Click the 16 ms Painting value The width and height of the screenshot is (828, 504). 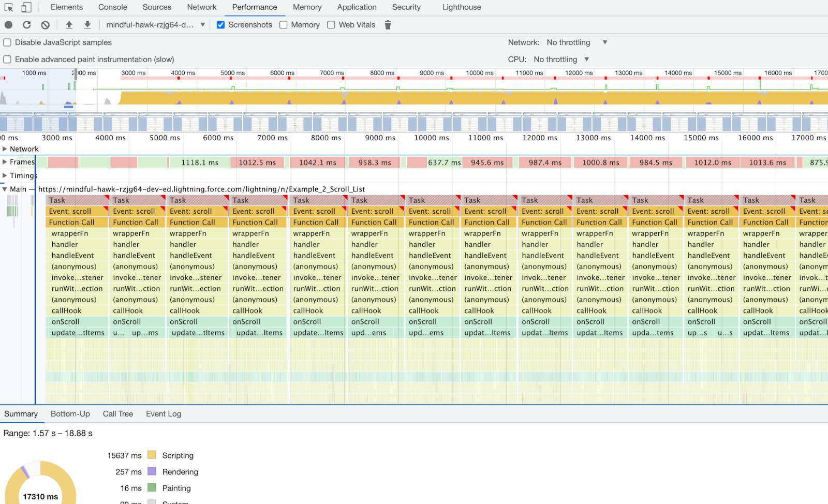(131, 488)
